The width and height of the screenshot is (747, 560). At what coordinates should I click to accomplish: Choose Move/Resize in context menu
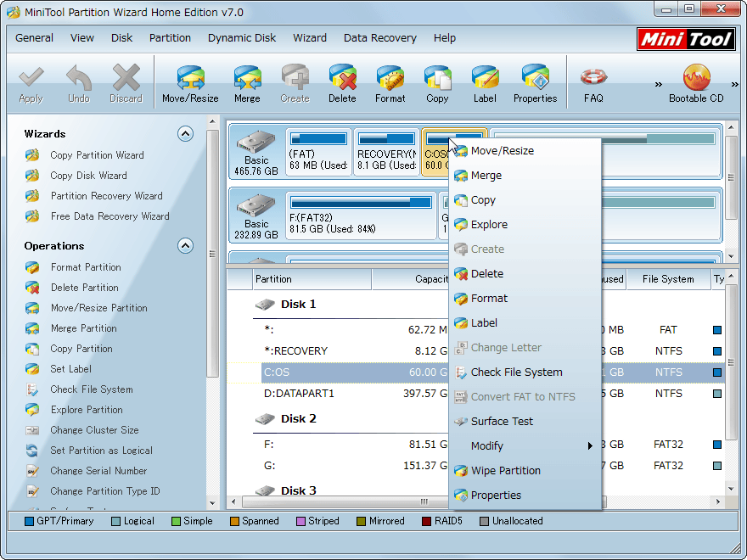click(525, 151)
